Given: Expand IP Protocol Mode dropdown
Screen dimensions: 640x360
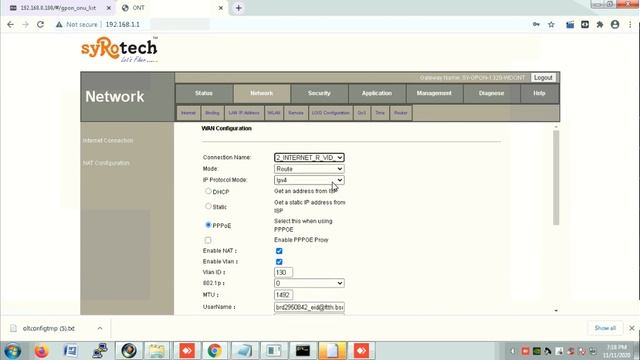Looking at the screenshot, I should [309, 180].
